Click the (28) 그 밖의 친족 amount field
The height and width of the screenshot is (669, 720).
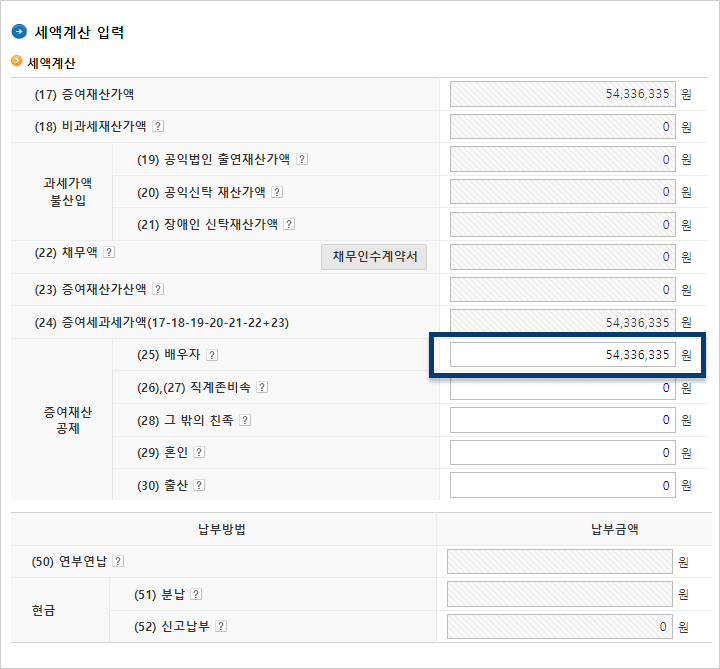pyautogui.click(x=562, y=420)
